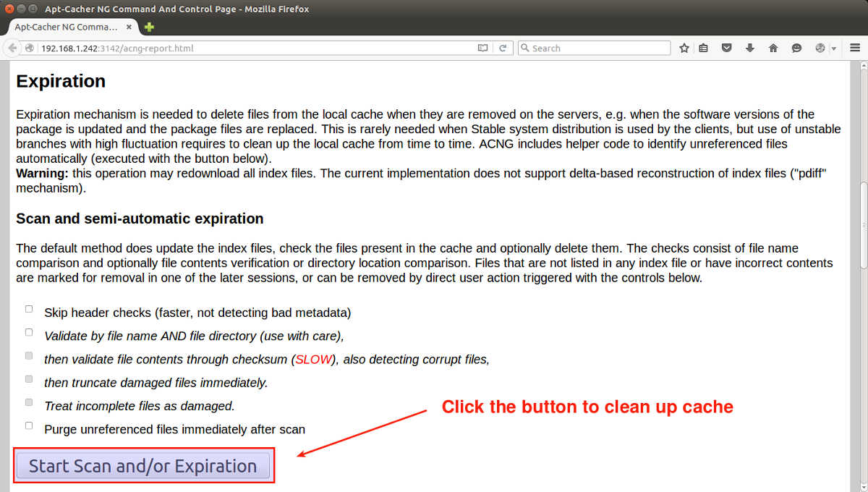The width and height of the screenshot is (868, 492).
Task: Click Start Scan and/or Expiration button
Action: click(x=143, y=466)
